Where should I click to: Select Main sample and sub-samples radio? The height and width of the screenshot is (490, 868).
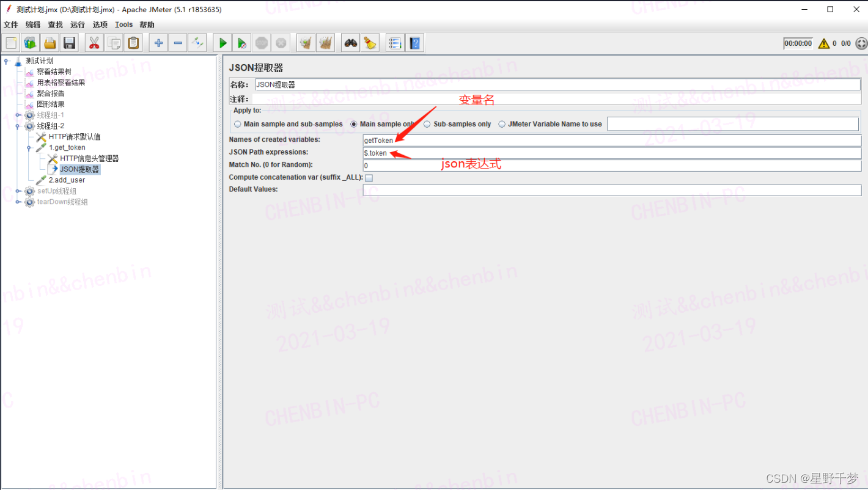pyautogui.click(x=238, y=124)
